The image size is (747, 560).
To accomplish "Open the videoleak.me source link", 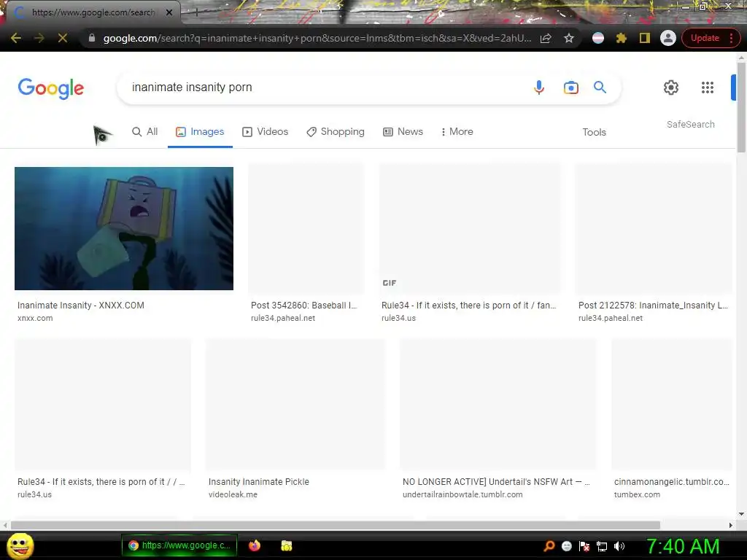I will [x=233, y=495].
